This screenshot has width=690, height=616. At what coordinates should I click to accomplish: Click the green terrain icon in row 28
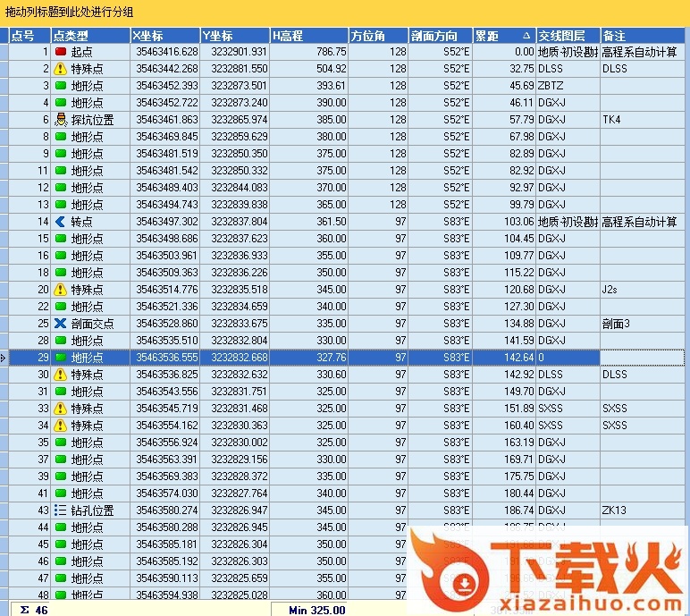61,341
